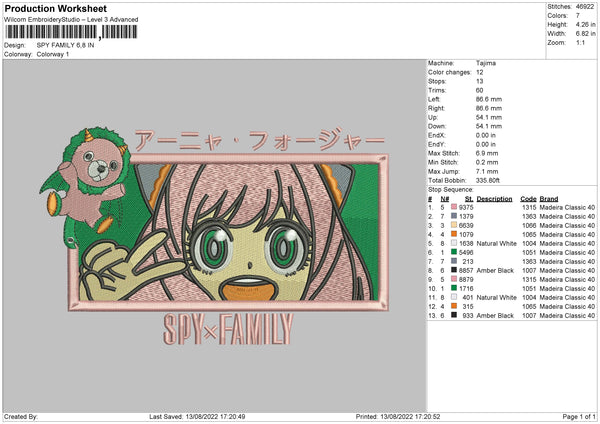Click the gray-blue swatch beside stitch count 1379
600x424 pixels.
coord(454,216)
